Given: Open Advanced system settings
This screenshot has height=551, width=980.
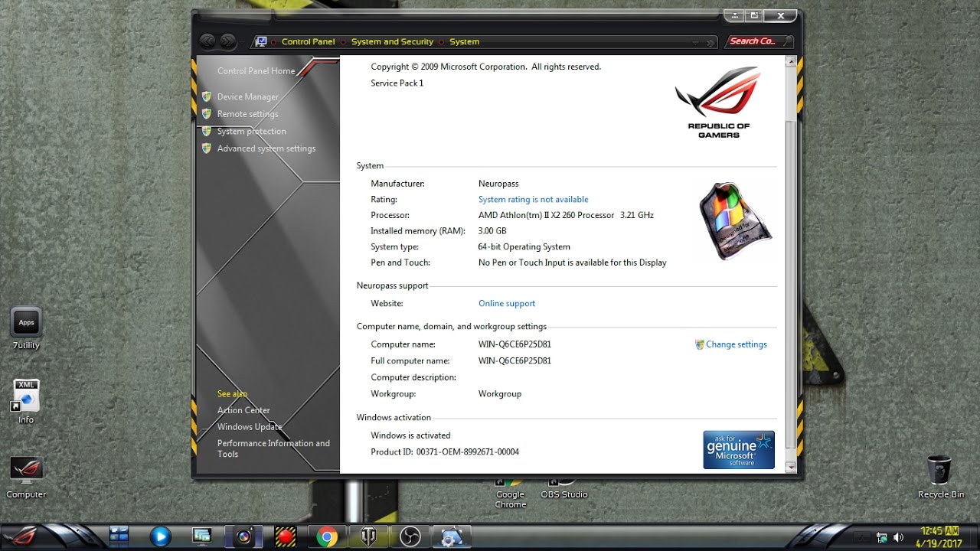Looking at the screenshot, I should (x=266, y=148).
